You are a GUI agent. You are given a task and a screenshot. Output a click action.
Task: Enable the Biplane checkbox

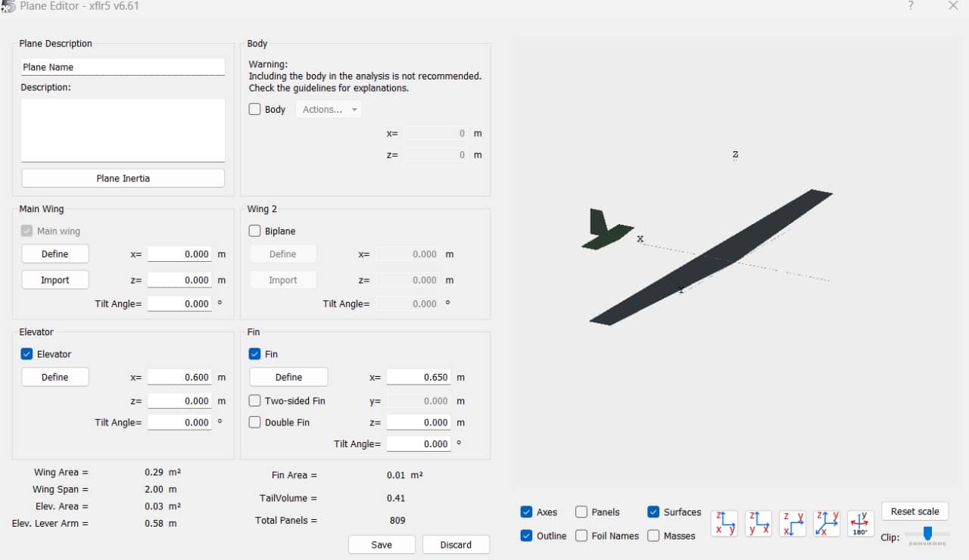255,231
